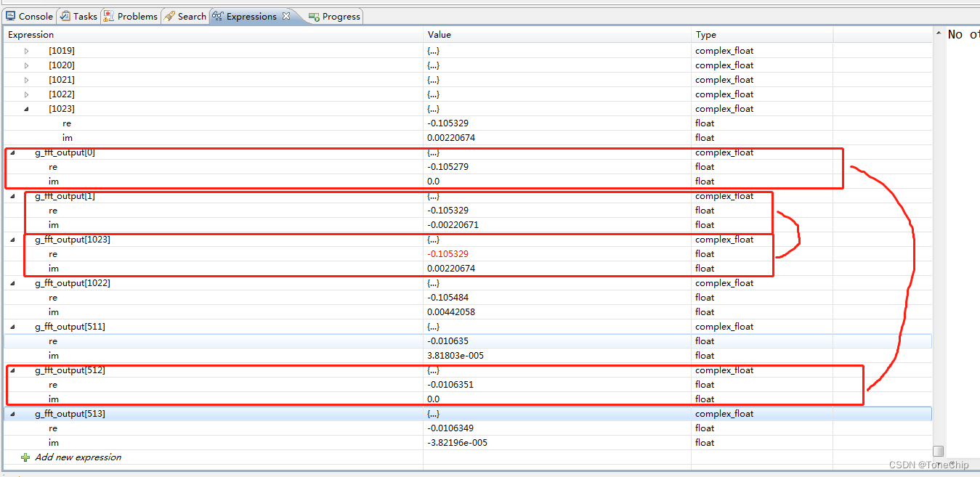Image resolution: width=980 pixels, height=477 pixels.
Task: Select the g_fft_output[512] row
Action: point(468,370)
